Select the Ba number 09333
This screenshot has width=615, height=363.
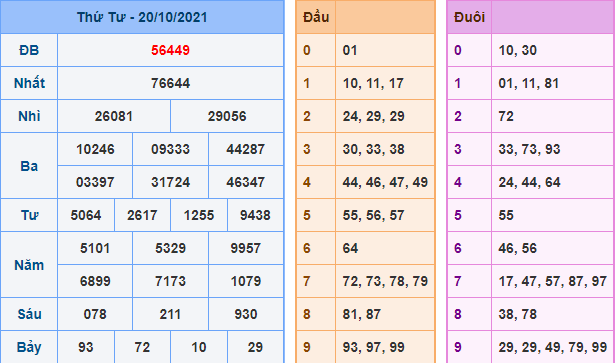(x=170, y=149)
